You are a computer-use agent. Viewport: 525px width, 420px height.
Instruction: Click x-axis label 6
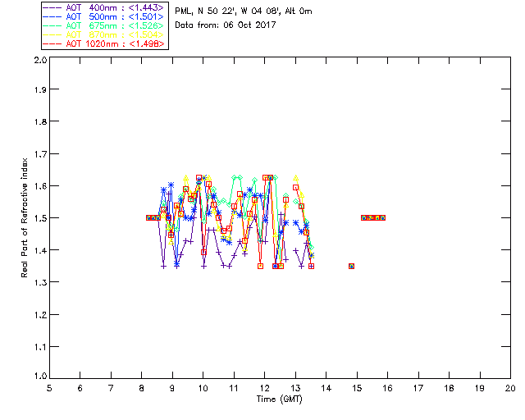(x=80, y=388)
